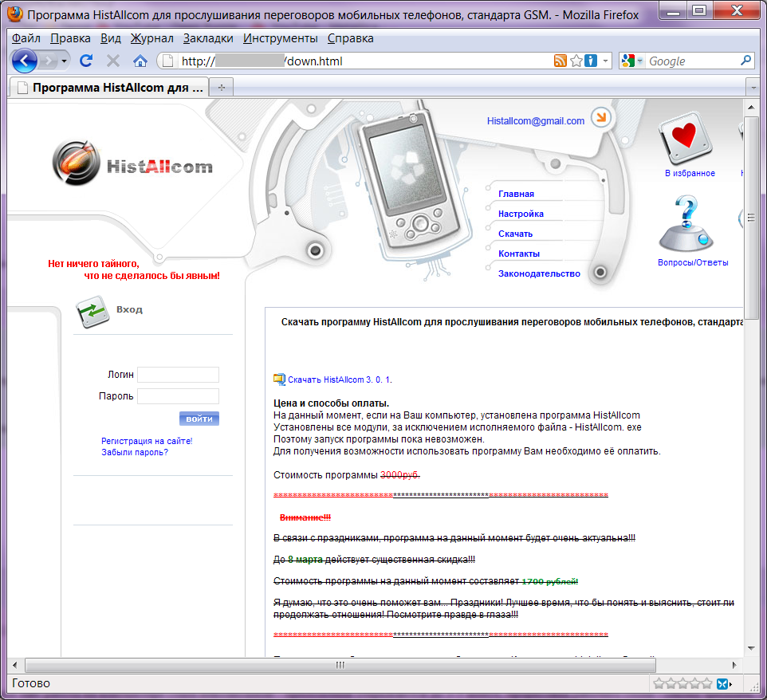
Task: Click the blue info icon in address bar
Action: pyautogui.click(x=591, y=61)
